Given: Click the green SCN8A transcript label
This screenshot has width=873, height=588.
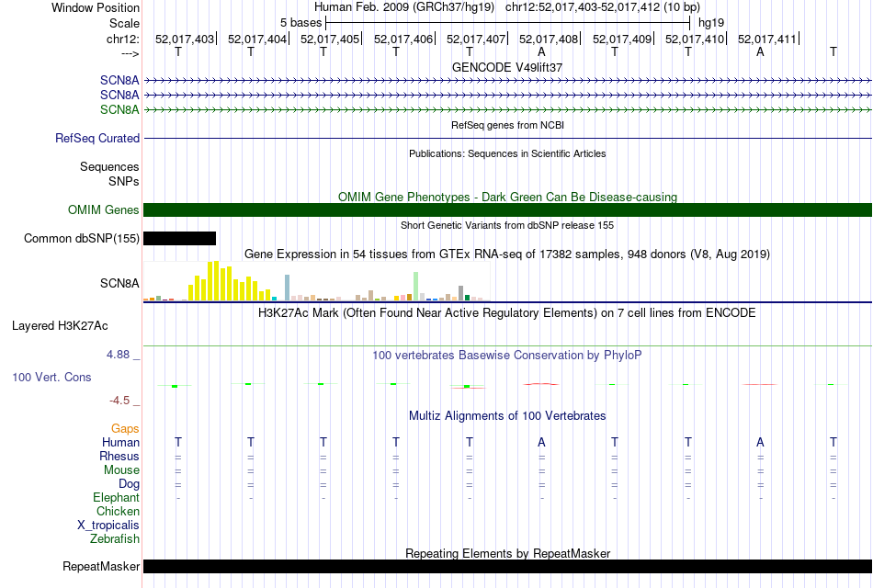Looking at the screenshot, I should (x=119, y=109).
